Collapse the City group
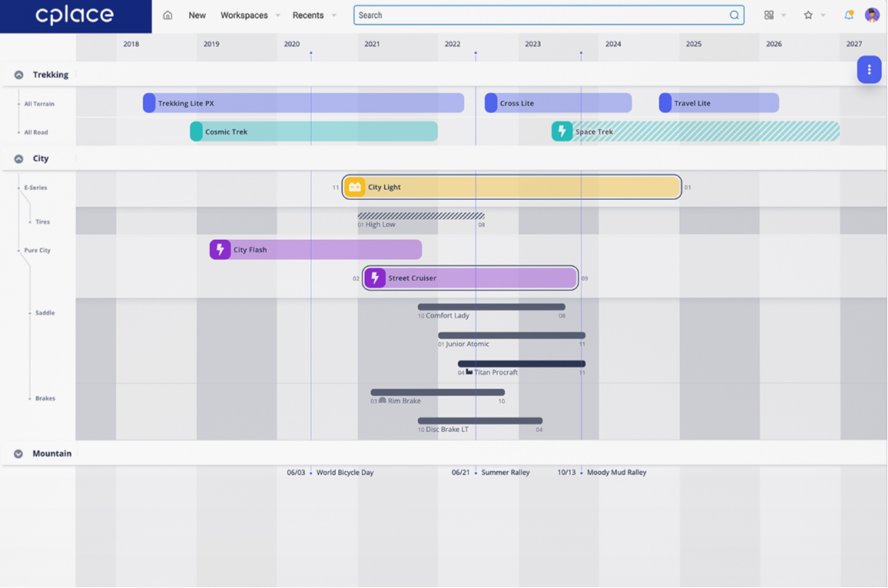The image size is (888, 588). tap(19, 158)
